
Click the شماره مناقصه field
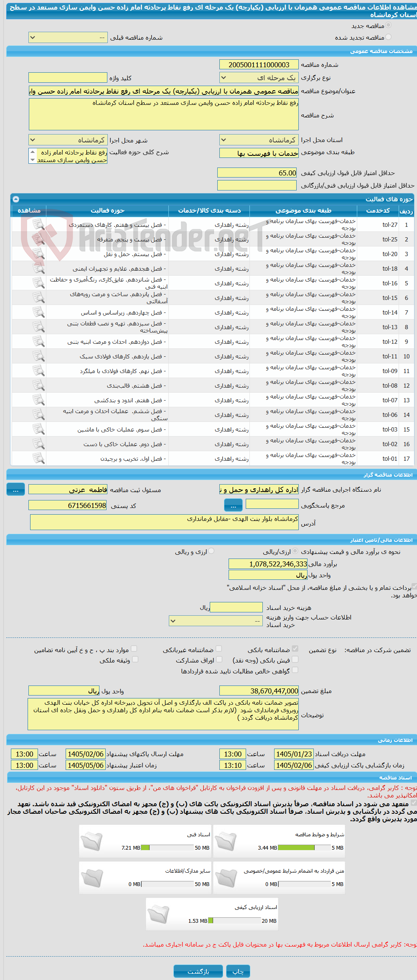(x=259, y=65)
